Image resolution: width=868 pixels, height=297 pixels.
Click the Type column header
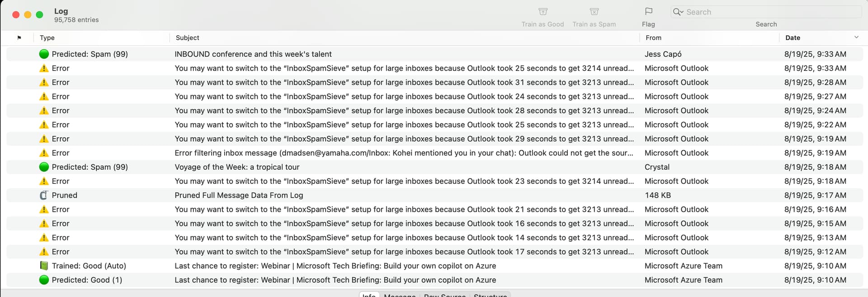point(47,38)
